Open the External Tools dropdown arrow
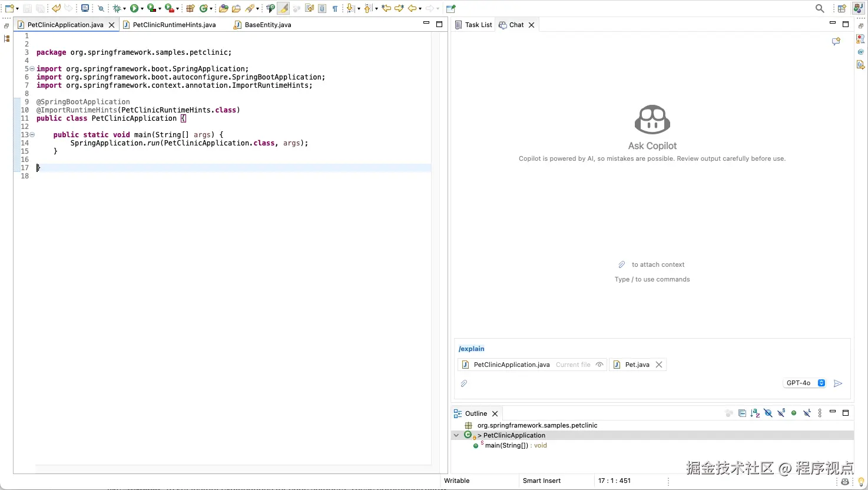This screenshot has height=490, width=868. [177, 9]
